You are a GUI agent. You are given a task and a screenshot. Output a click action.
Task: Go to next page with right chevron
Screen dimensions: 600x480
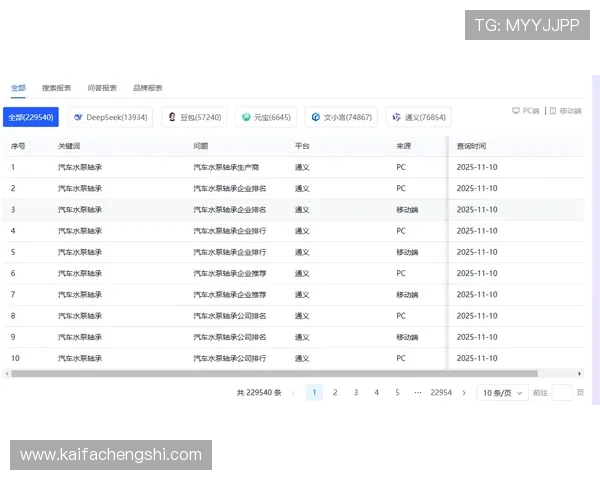(x=464, y=393)
